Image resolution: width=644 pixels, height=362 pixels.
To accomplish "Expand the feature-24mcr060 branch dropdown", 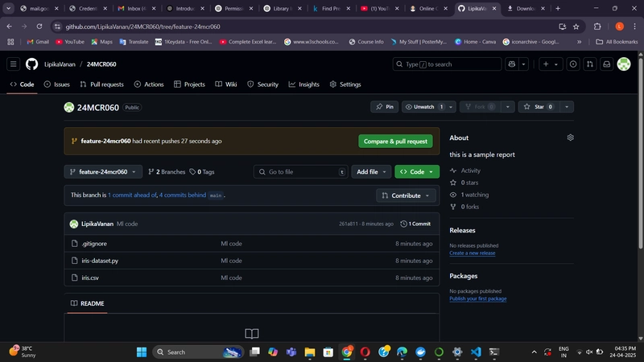I will (x=103, y=171).
